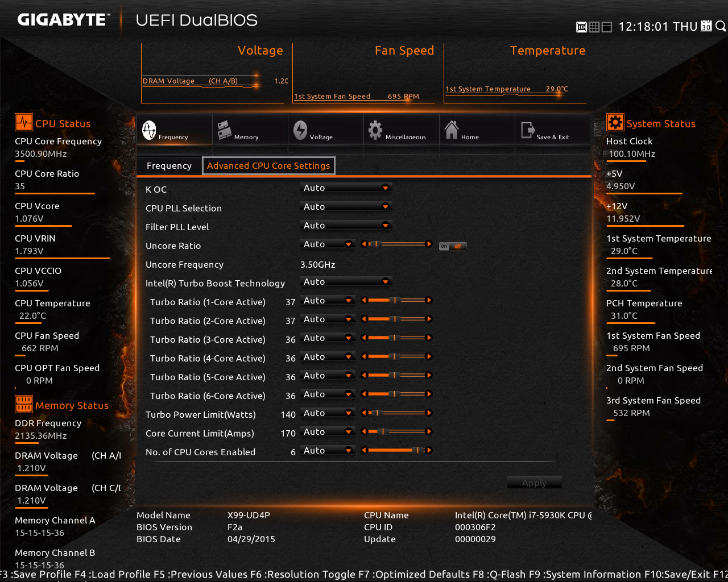Screen dimensions: 728x582
Task: Open the Memory section icon
Action: coord(224,130)
